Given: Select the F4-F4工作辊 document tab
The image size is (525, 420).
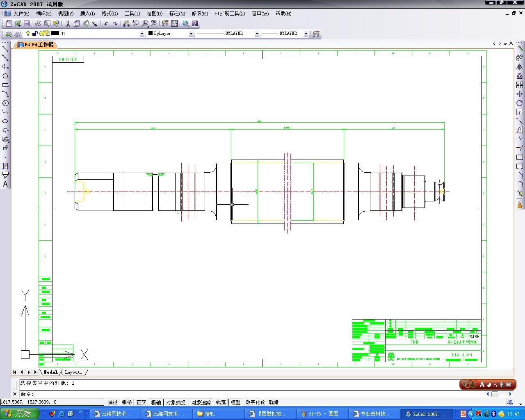Looking at the screenshot, I should [36, 45].
